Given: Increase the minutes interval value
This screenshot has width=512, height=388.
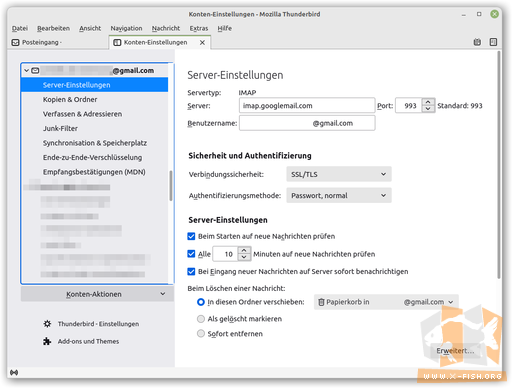Looking at the screenshot, I should point(244,250).
